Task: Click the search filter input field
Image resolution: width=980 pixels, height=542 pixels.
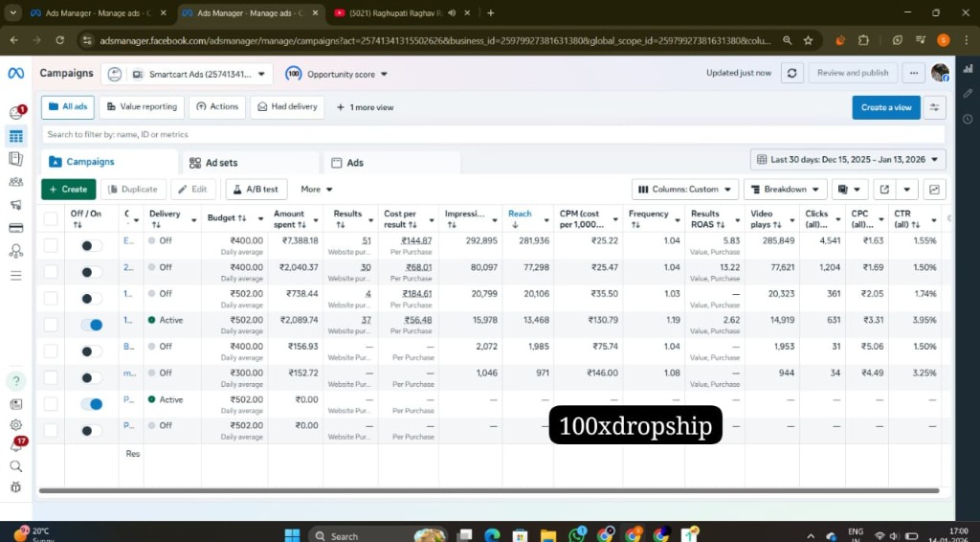Action: point(493,134)
